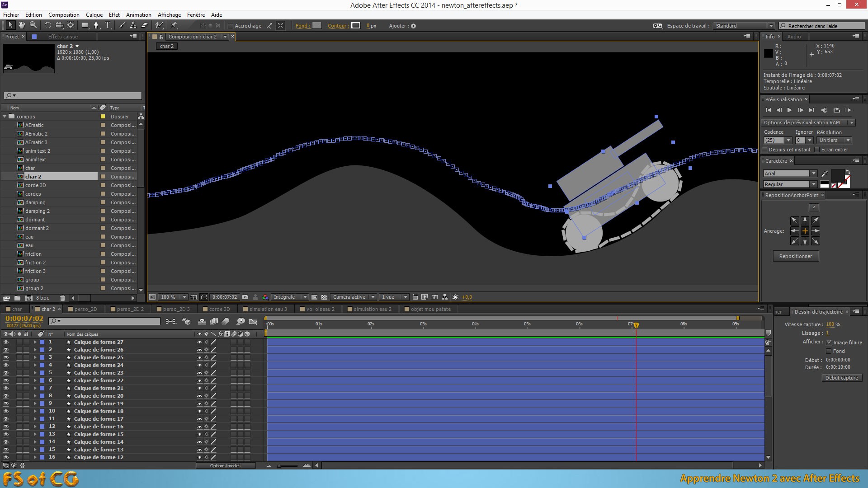Toggle visibility of Calque de forme 20
This screenshot has height=488, width=868.
5,396
